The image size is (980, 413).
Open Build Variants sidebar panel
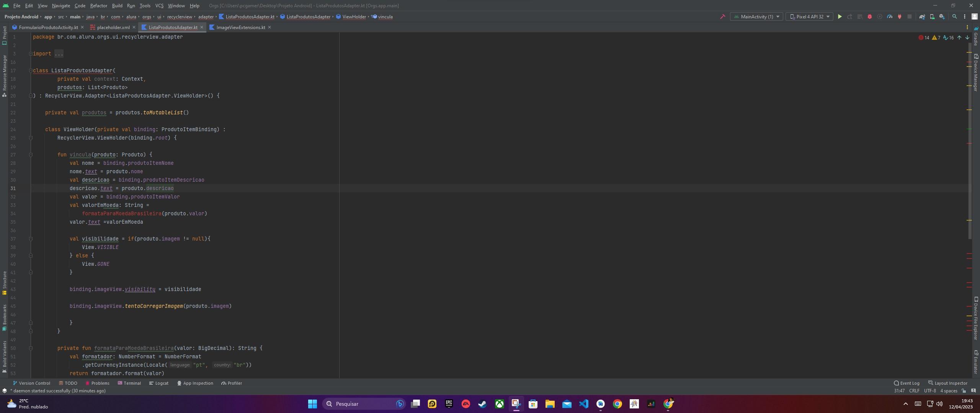(4, 356)
